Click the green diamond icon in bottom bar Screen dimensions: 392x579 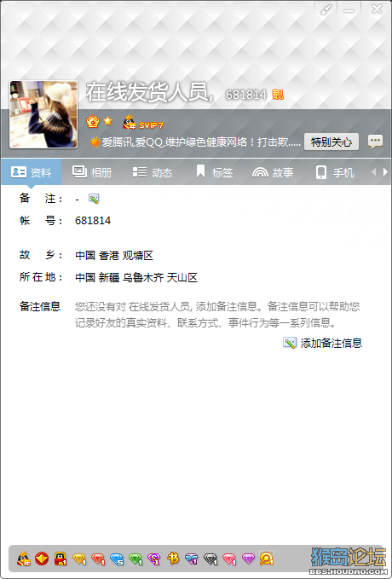[x=135, y=559]
